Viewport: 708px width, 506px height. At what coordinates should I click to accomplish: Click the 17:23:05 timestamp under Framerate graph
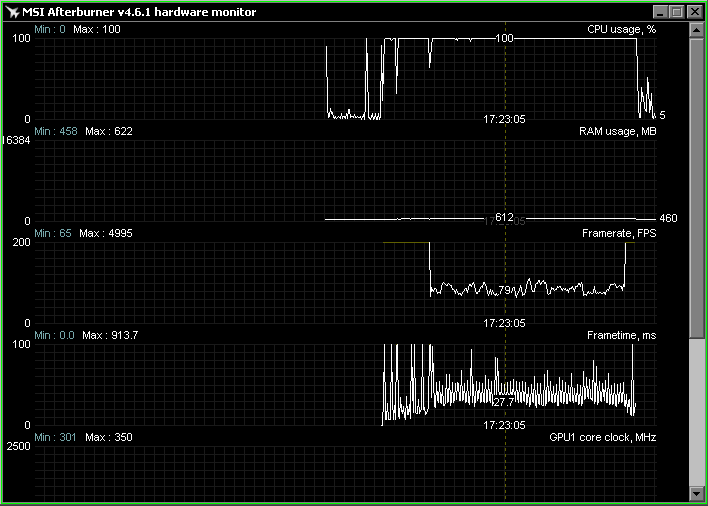click(x=504, y=324)
